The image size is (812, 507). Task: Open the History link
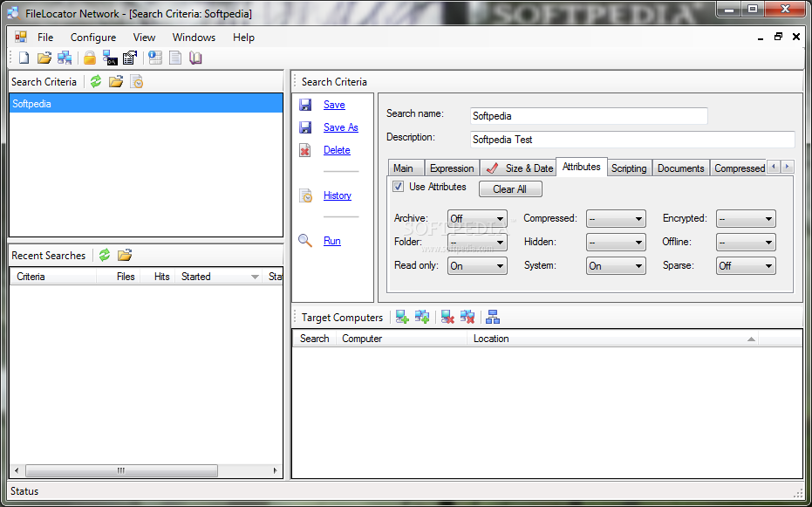tap(338, 195)
